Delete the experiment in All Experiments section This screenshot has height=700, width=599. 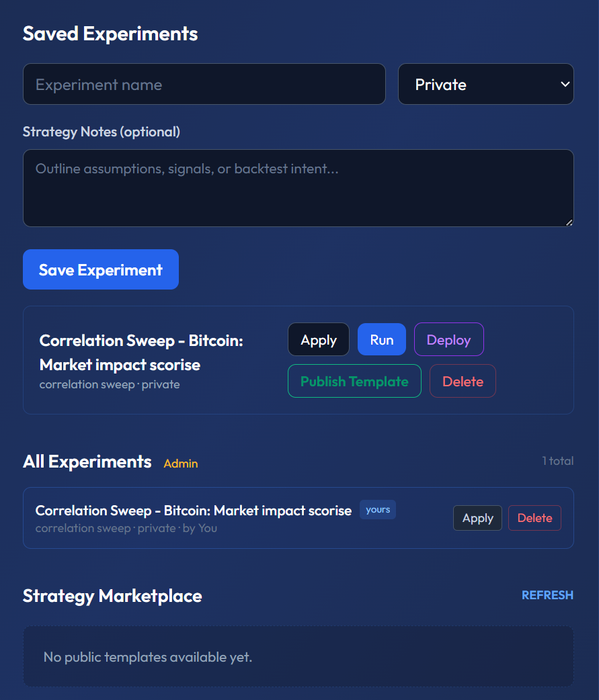(534, 517)
